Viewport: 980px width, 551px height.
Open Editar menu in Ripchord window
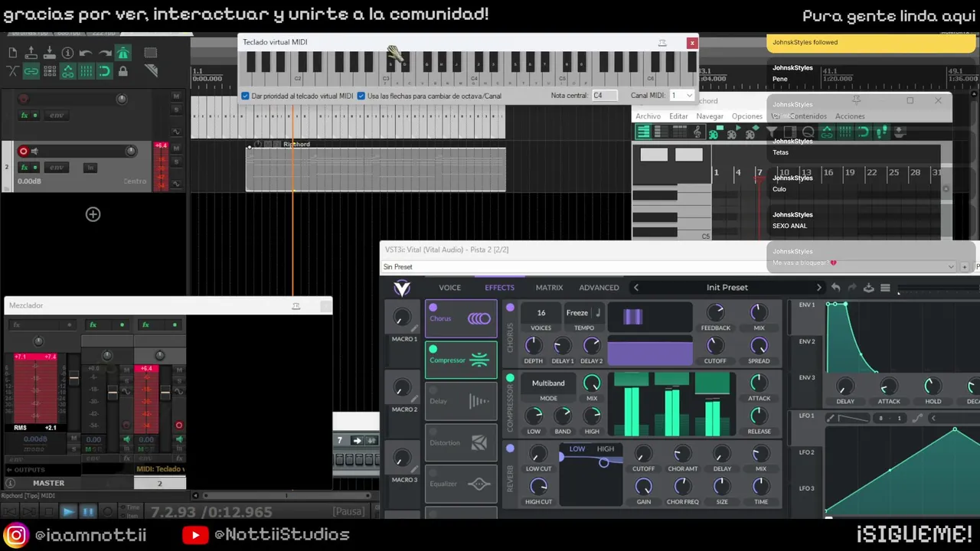[x=678, y=116]
